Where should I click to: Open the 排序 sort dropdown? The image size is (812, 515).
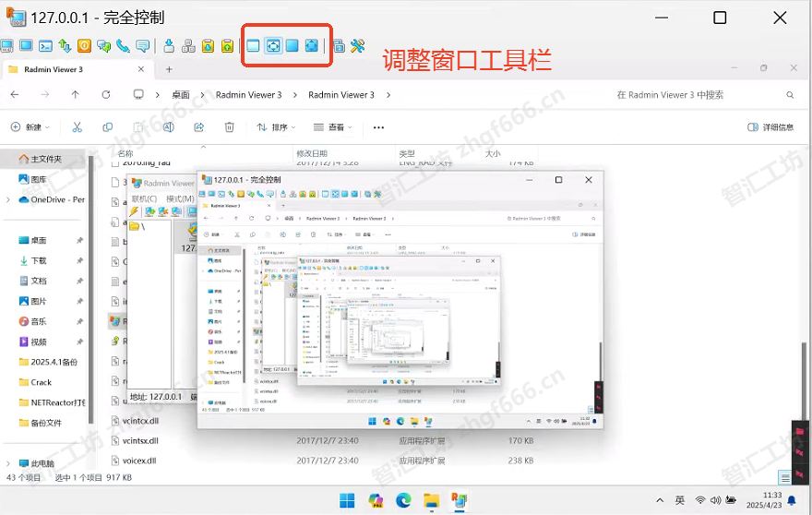click(276, 127)
